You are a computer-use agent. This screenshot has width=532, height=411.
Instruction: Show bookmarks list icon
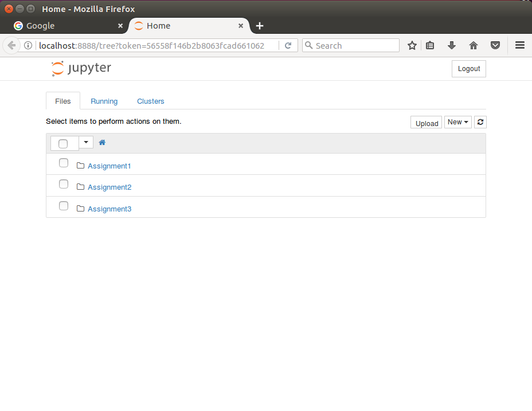coord(430,45)
